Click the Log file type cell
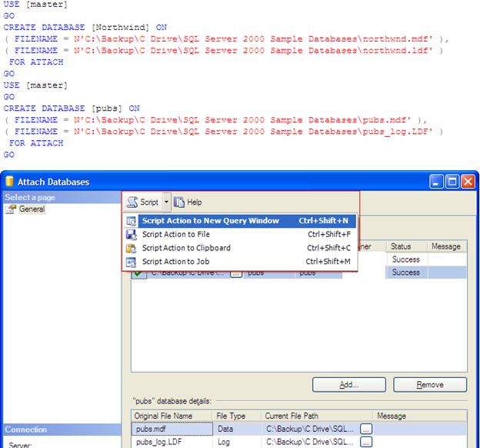Viewport: 480px width, 448px height. click(237, 442)
